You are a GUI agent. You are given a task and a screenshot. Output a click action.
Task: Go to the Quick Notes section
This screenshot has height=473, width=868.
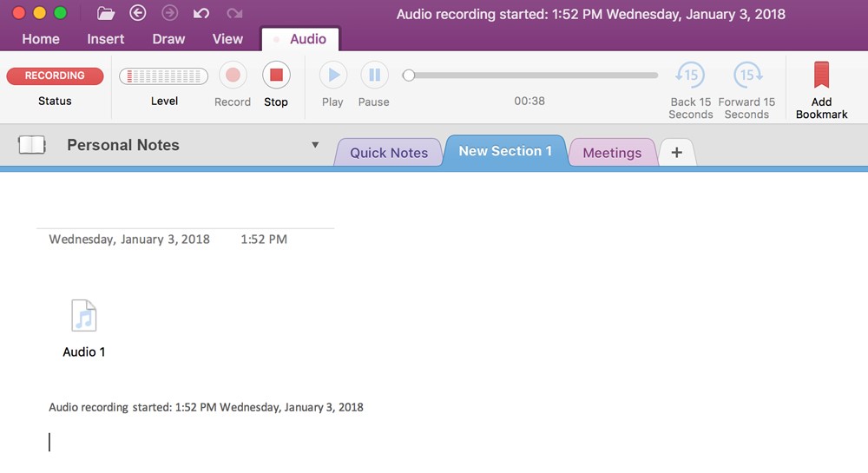pyautogui.click(x=389, y=153)
